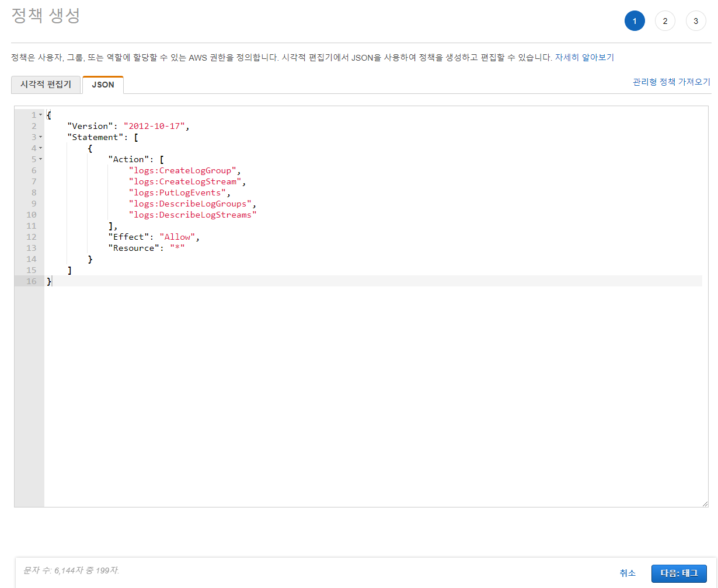Click the editor resize handle corner
This screenshot has height=588, width=718.
705,503
